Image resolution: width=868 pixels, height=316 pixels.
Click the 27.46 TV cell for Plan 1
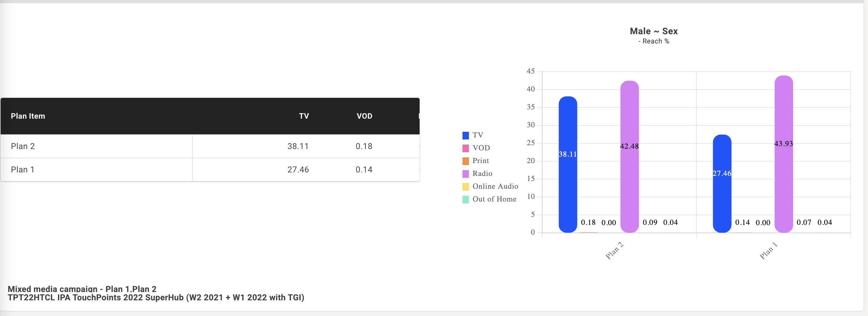[298, 170]
